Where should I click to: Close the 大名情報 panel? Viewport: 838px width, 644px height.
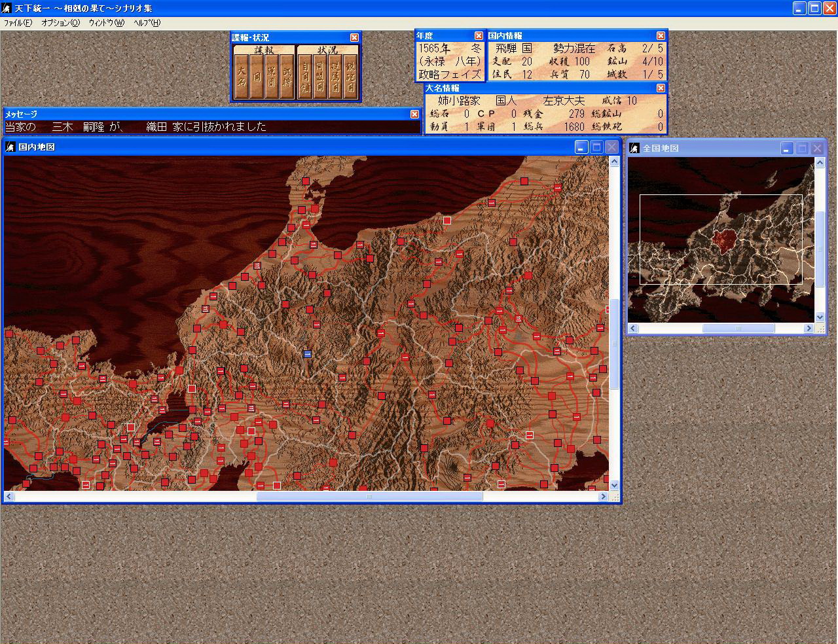(660, 88)
